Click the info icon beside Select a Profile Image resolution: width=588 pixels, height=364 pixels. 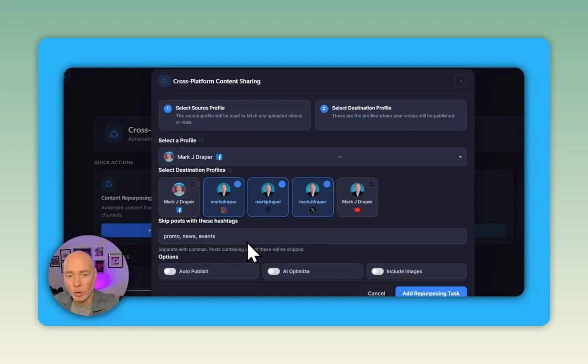(201, 140)
